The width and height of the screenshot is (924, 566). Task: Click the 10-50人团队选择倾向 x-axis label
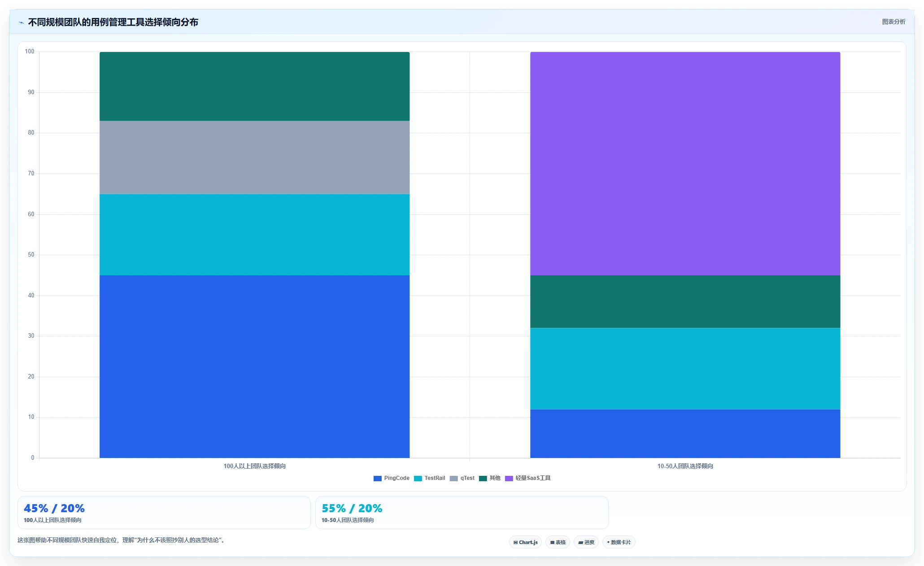pyautogui.click(x=685, y=466)
